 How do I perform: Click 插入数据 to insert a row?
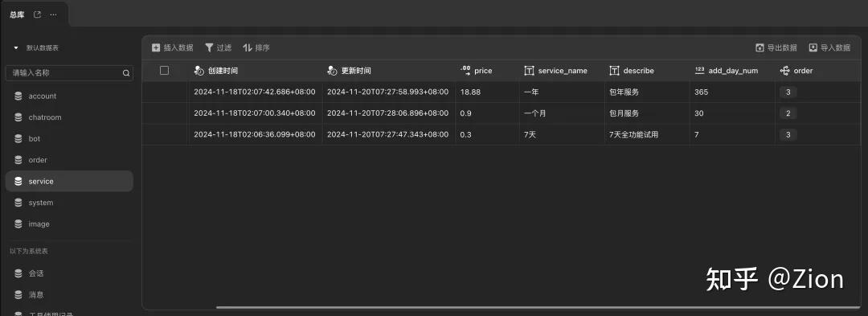click(172, 48)
